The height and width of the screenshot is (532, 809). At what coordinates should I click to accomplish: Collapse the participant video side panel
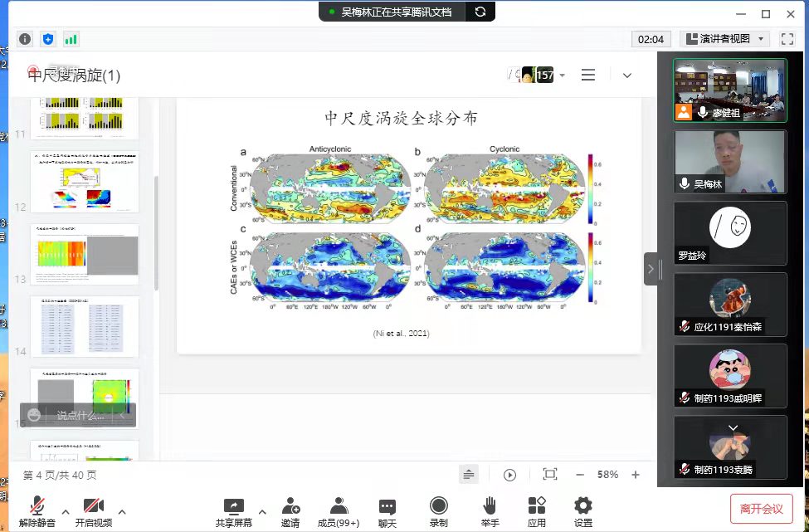(652, 269)
